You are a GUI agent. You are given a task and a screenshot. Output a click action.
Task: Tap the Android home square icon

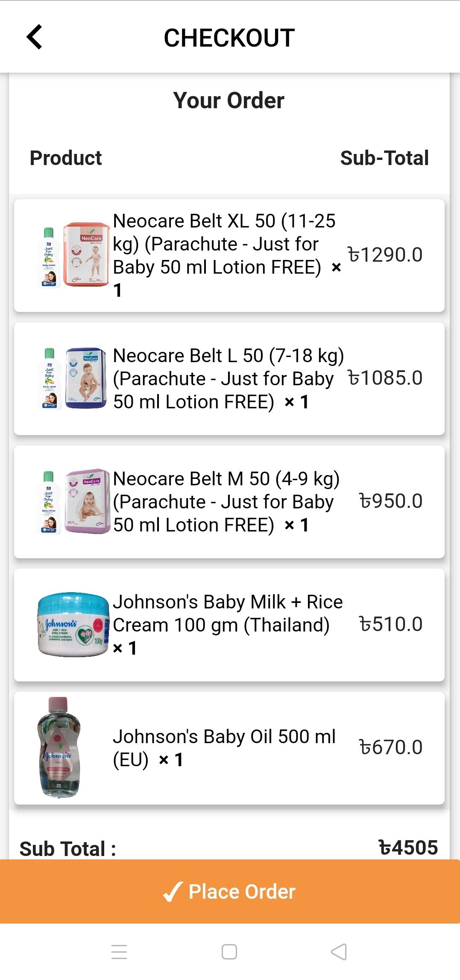tap(229, 952)
